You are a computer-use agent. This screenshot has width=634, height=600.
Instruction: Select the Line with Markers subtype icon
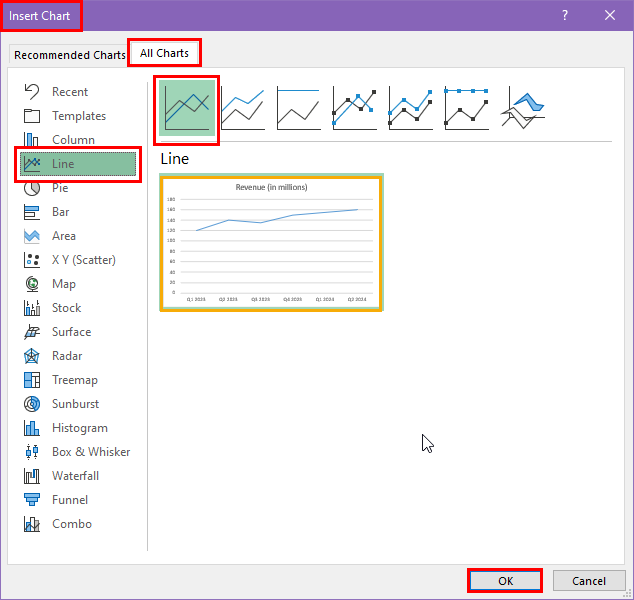point(354,108)
